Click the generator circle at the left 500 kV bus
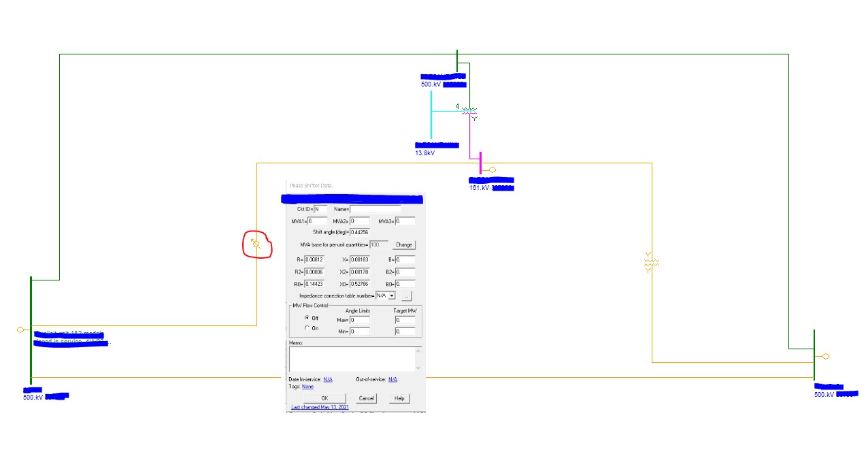The width and height of the screenshot is (868, 450). tap(20, 330)
